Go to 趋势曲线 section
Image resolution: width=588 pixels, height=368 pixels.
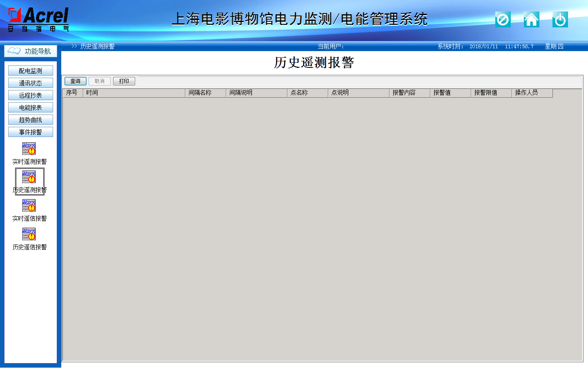click(31, 120)
